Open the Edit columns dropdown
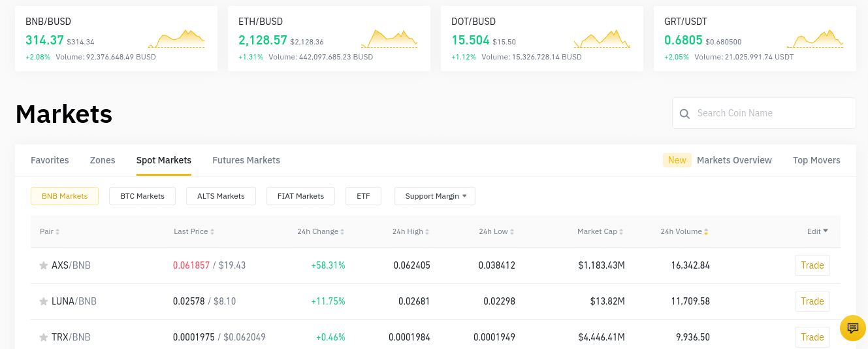This screenshot has height=349, width=868. [x=818, y=231]
